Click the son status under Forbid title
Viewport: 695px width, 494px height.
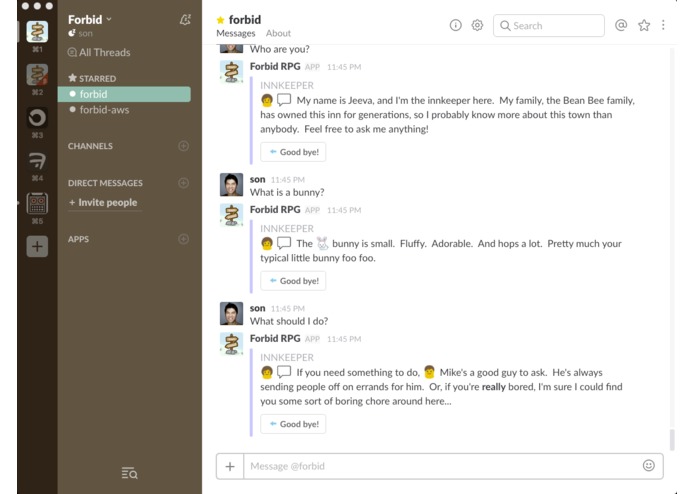pos(81,33)
